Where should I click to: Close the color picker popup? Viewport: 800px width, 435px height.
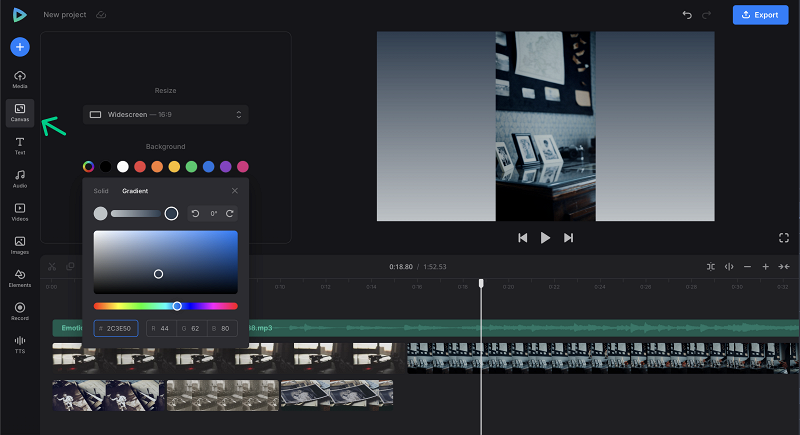coord(235,191)
